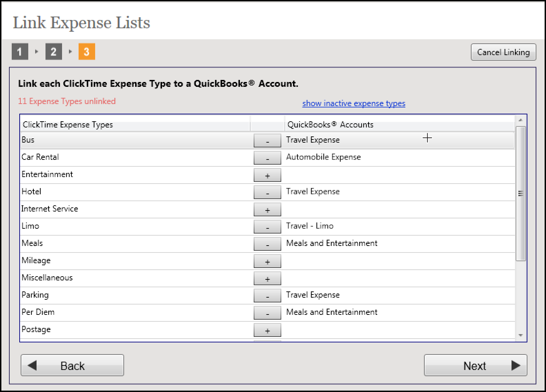The width and height of the screenshot is (546, 392).
Task: Select the Per Diem row
Action: [x=267, y=312]
